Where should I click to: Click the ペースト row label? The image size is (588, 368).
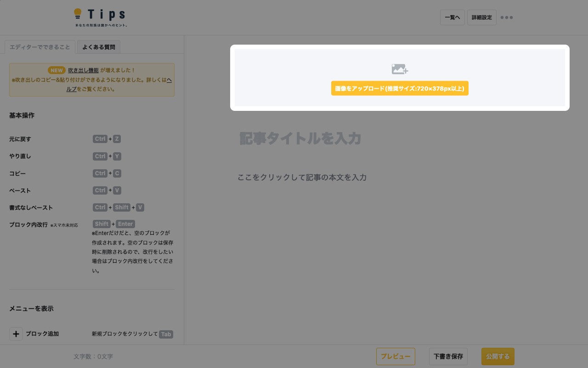(20, 190)
